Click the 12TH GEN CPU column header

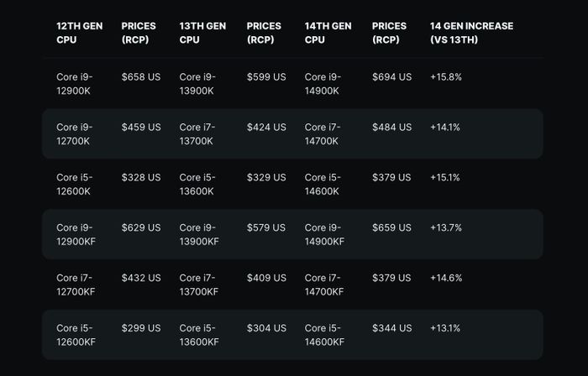(x=79, y=33)
